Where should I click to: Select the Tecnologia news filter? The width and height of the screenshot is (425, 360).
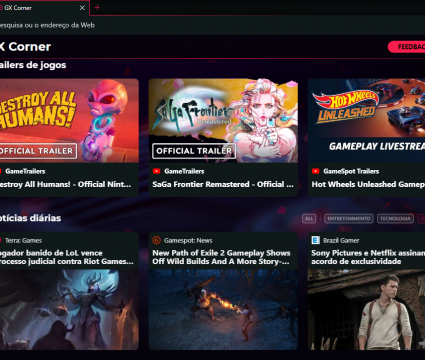point(395,219)
